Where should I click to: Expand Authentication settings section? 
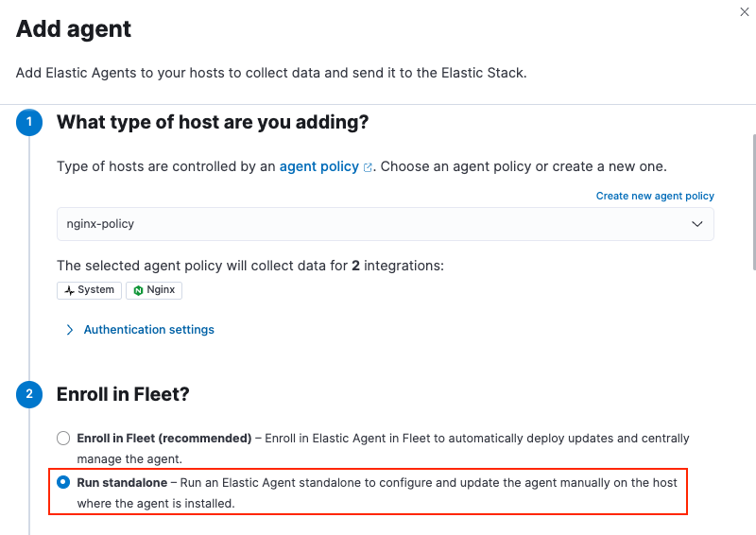click(148, 330)
